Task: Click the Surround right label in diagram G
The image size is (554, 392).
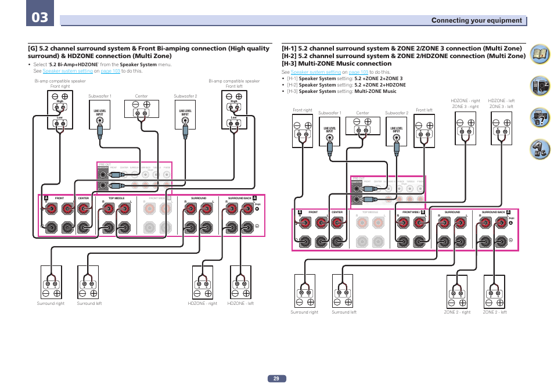Action: [51, 304]
